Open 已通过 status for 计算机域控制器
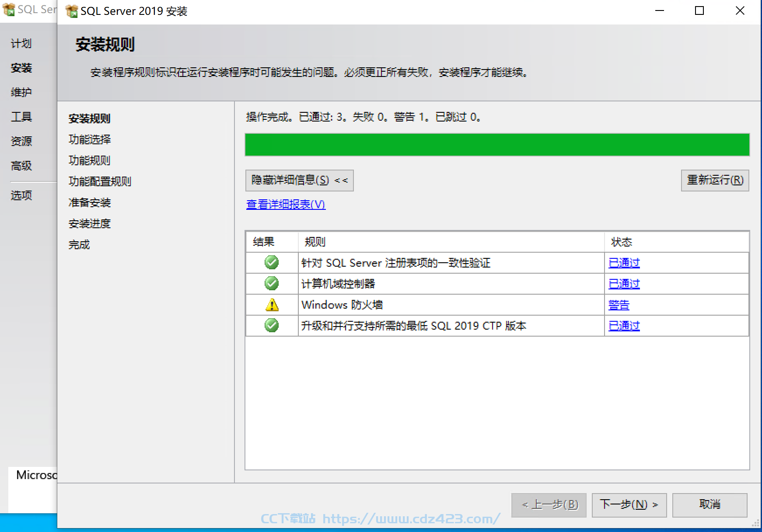762x532 pixels. (x=624, y=284)
